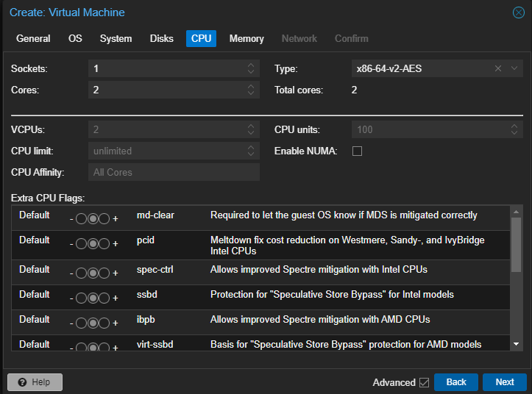Click the Help question mark button
This screenshot has width=532, height=394.
coord(35,382)
